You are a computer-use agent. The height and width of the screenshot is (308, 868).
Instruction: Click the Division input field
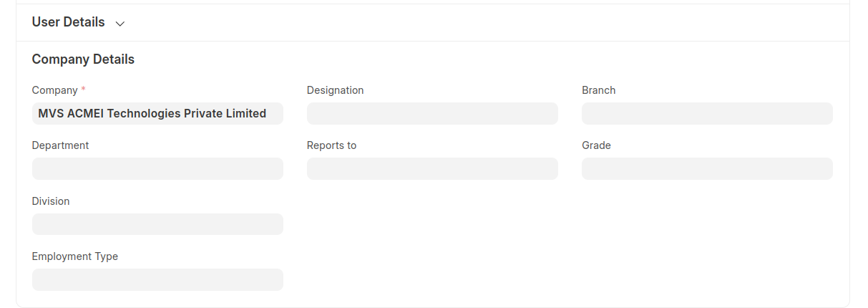157,224
